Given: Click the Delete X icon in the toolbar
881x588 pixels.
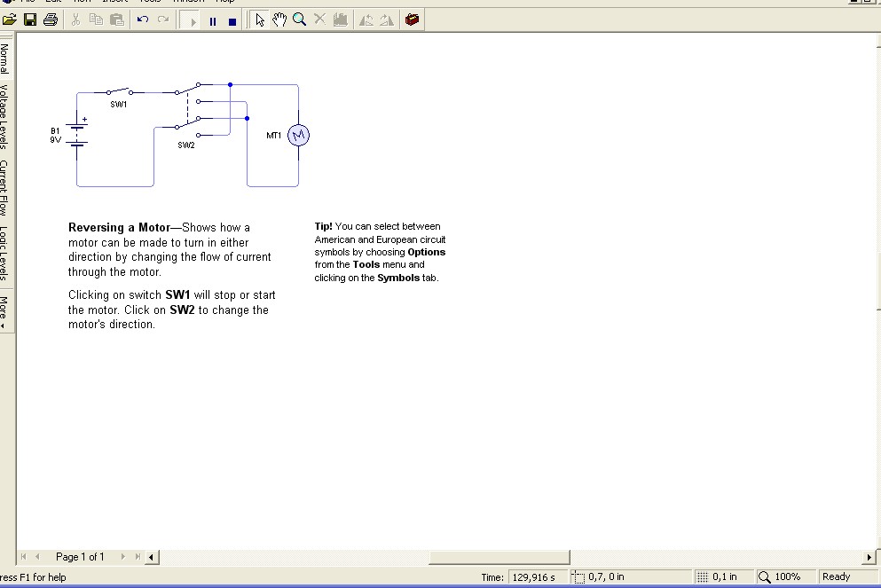Looking at the screenshot, I should pyautogui.click(x=319, y=20).
